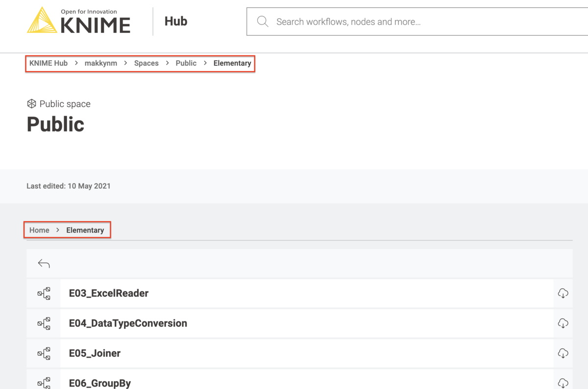588x389 pixels.
Task: Open the KNIME Hub breadcrumb link
Action: pos(48,63)
